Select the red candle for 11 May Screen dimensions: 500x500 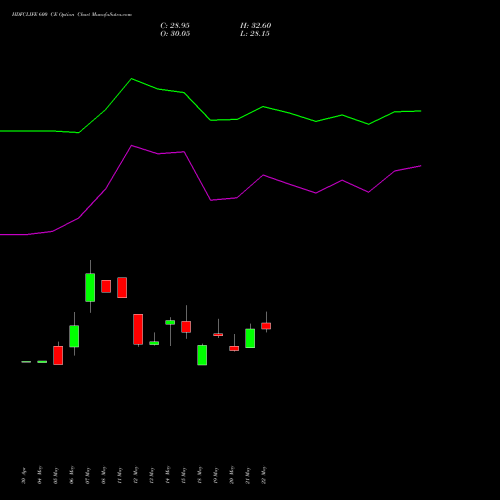click(122, 287)
